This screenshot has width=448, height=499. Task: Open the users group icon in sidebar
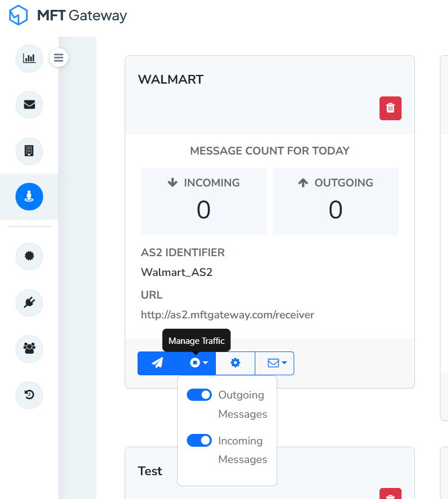pos(29,349)
